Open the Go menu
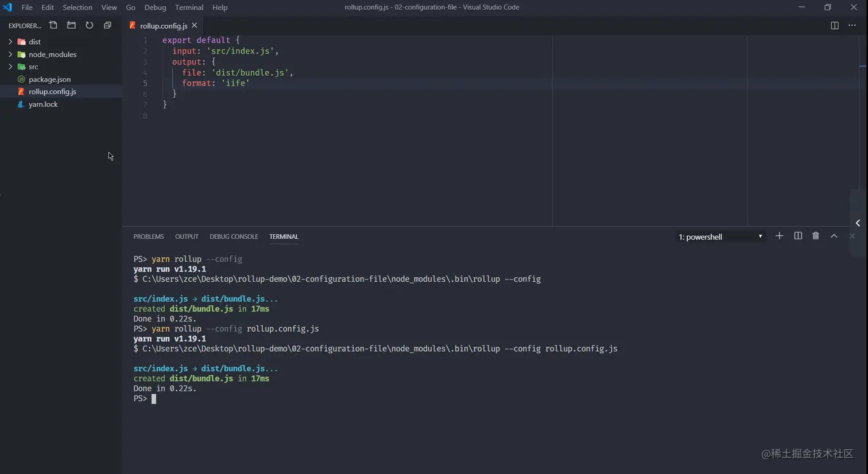 pyautogui.click(x=131, y=7)
